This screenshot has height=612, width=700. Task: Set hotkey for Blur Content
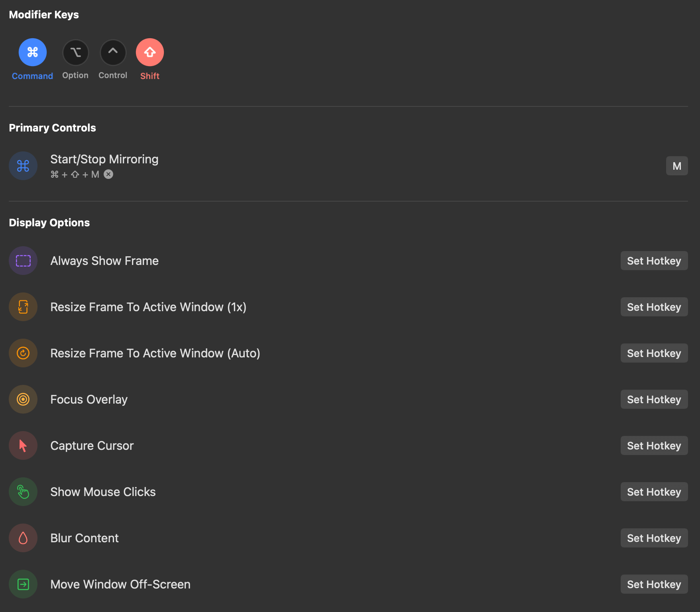coord(654,538)
